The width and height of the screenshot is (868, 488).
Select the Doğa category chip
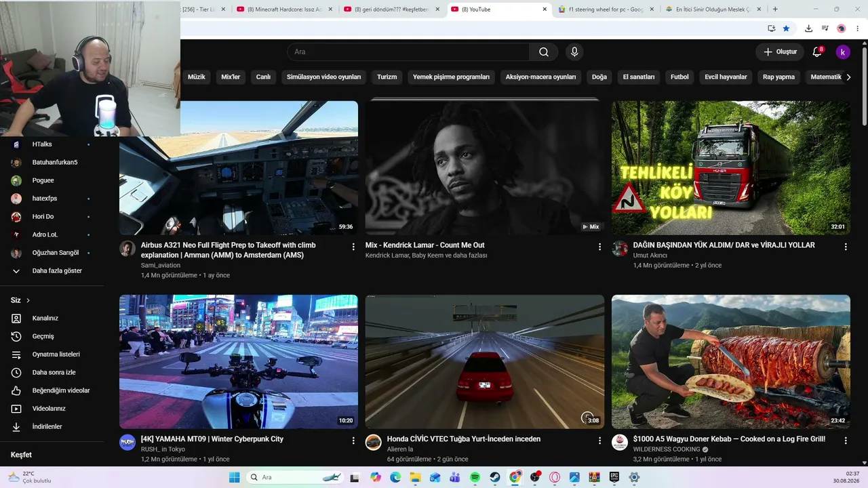pyautogui.click(x=599, y=77)
